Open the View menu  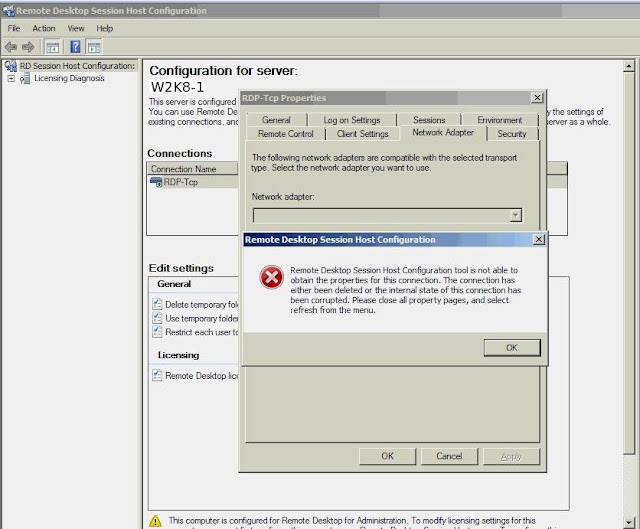pos(76,28)
